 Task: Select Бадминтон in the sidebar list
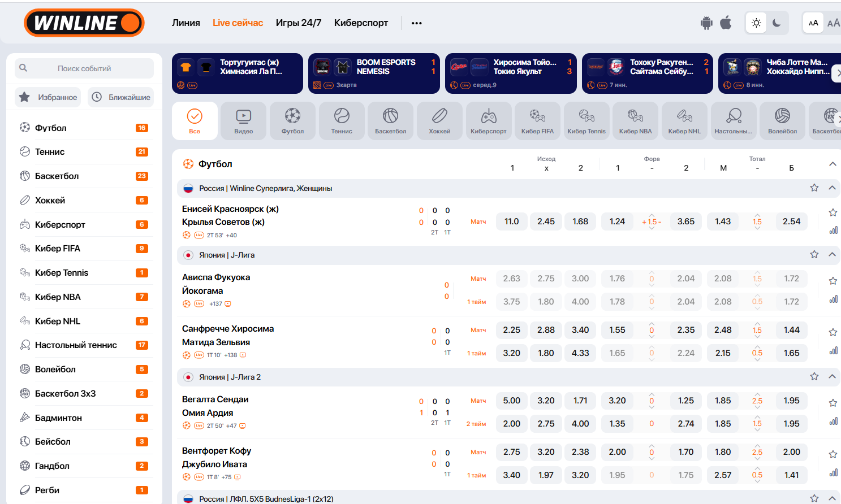click(x=84, y=418)
